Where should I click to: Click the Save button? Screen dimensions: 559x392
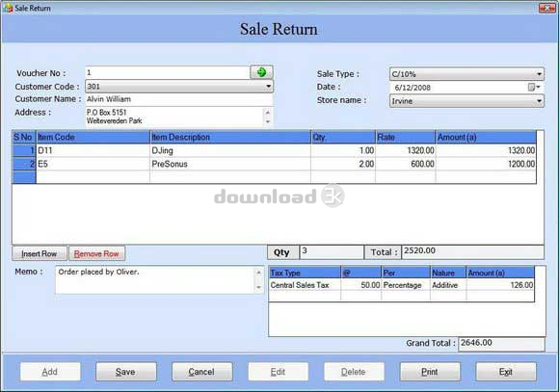126,372
